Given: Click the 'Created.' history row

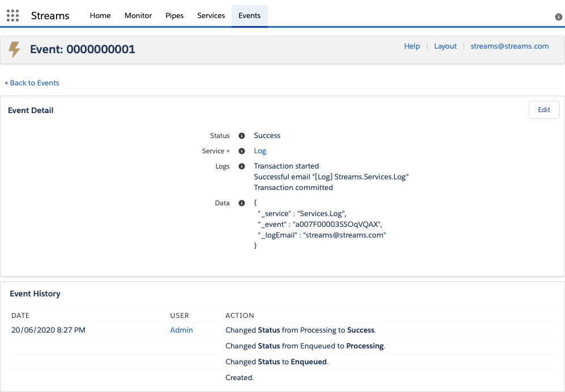Looking at the screenshot, I should click(239, 378).
